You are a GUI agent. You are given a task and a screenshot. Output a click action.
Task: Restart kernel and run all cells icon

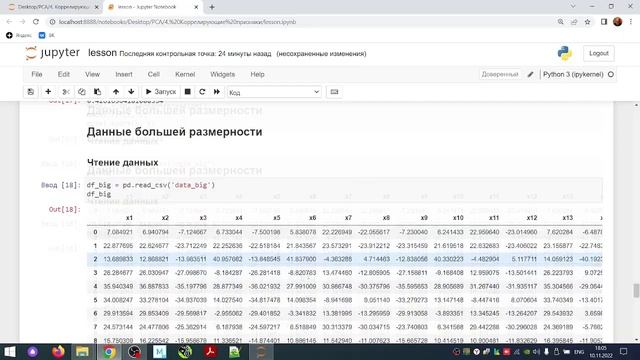pyautogui.click(x=217, y=92)
